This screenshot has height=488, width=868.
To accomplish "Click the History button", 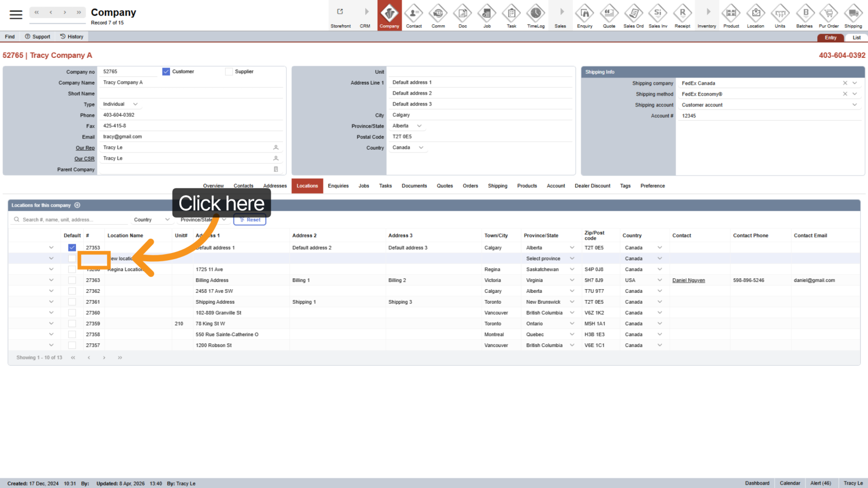I will tap(71, 37).
